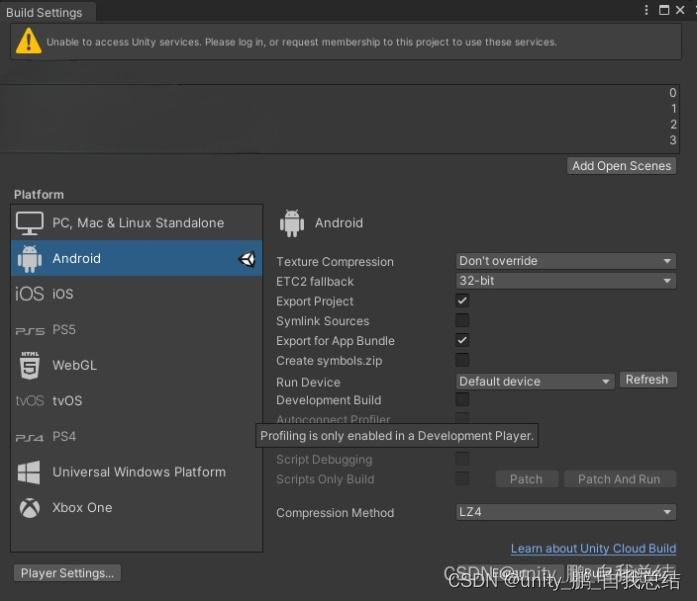Select the PS4 platform label
This screenshot has height=601, width=697.
pos(64,437)
